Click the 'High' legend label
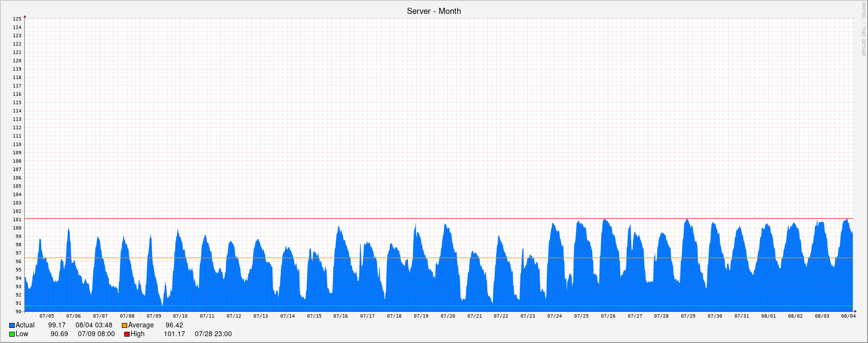This screenshot has width=868, height=343. coord(137,334)
